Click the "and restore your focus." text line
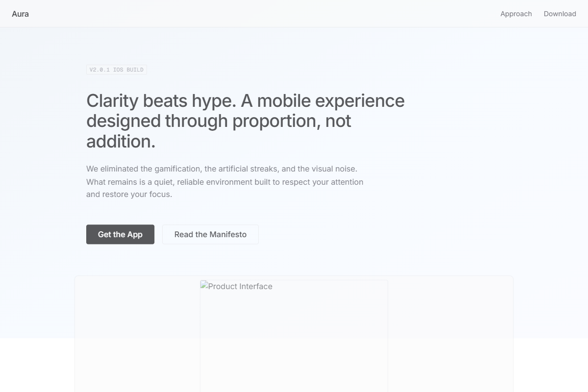 [x=129, y=194]
